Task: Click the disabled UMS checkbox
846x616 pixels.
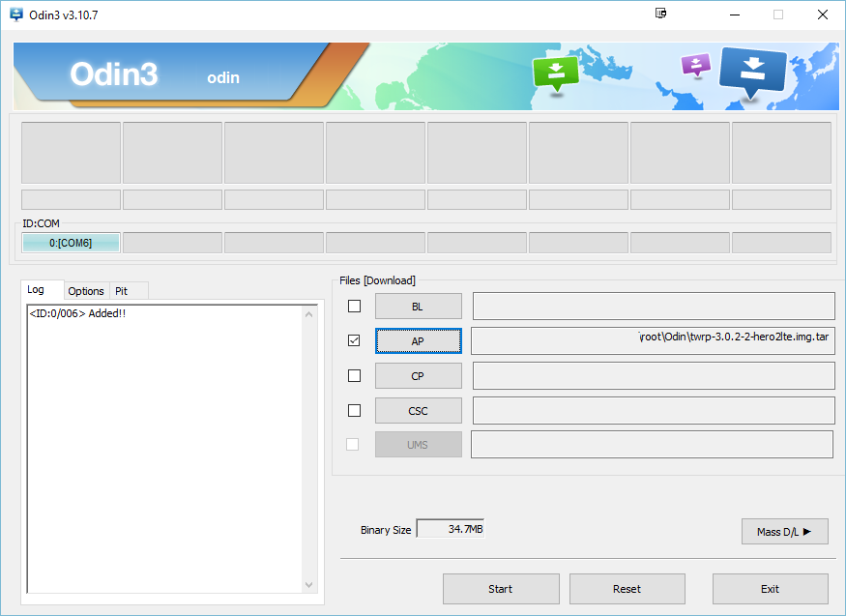Action: pyautogui.click(x=352, y=445)
